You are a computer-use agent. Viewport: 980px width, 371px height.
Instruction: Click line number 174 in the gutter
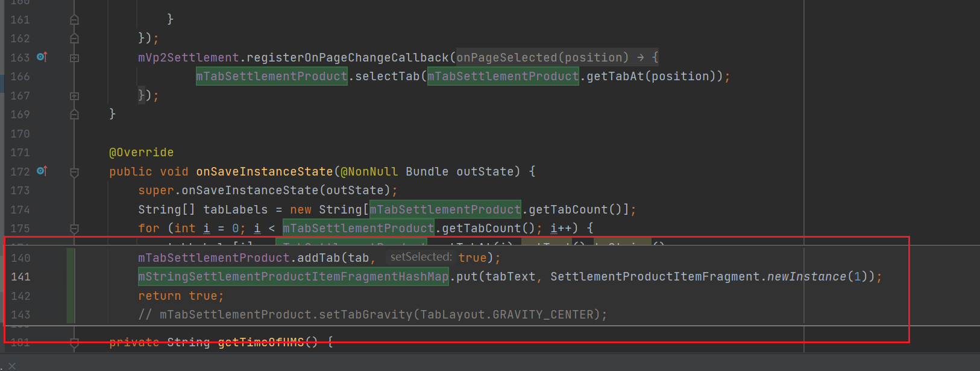click(x=20, y=209)
